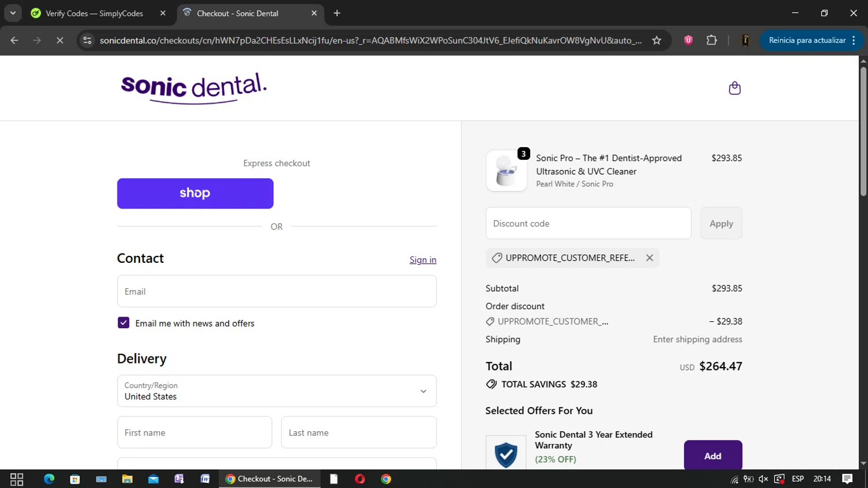
Task: Open File Explorer from taskbar
Action: [127, 479]
